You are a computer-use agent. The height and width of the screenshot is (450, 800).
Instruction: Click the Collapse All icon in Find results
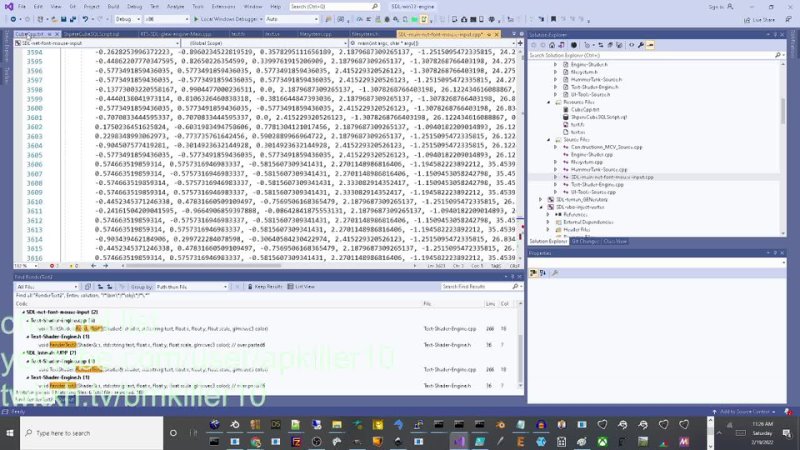point(109,287)
